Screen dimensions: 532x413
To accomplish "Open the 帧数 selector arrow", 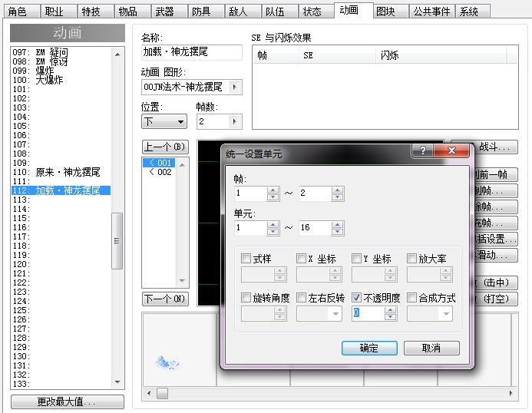I will 235,121.
